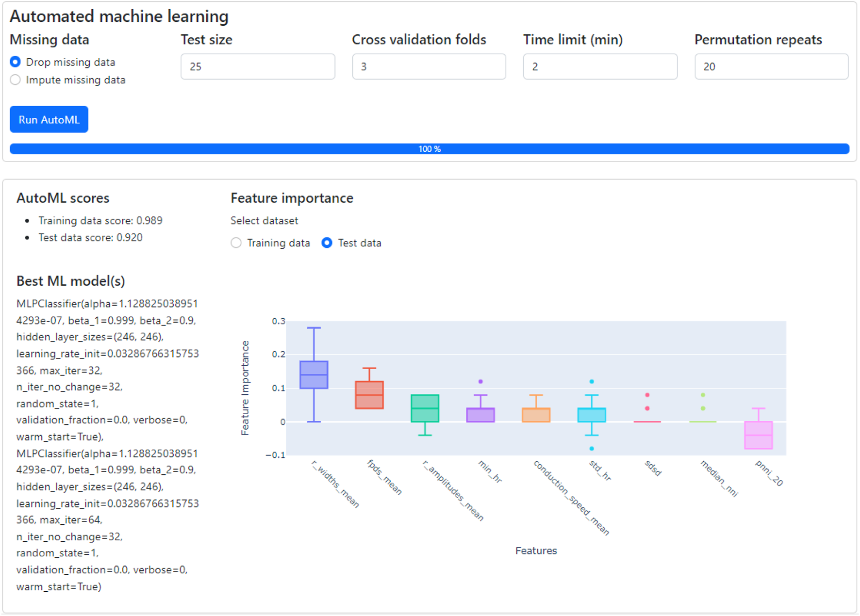Click the min_hr purple outlier dot
Viewport: 860px width, 616px height.
(480, 382)
